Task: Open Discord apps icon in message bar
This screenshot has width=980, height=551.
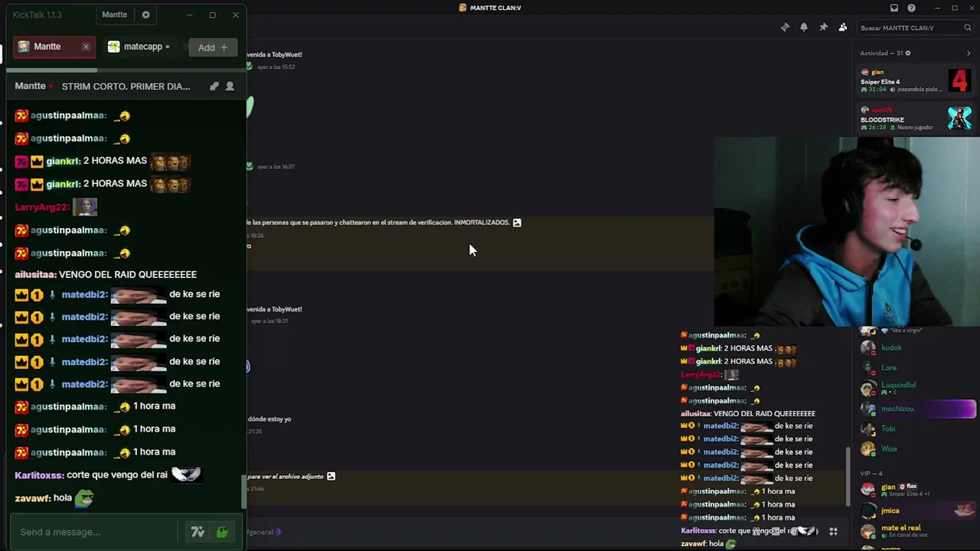Action: click(x=833, y=532)
